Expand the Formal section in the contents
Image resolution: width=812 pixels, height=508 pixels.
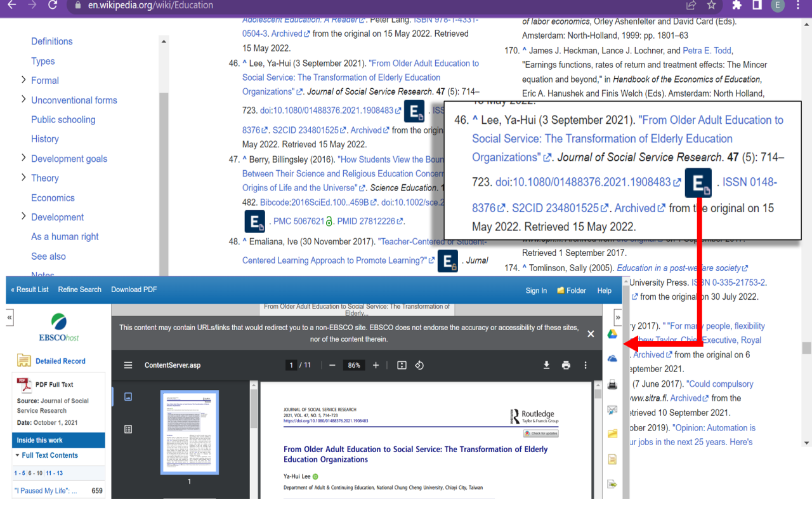tap(22, 80)
